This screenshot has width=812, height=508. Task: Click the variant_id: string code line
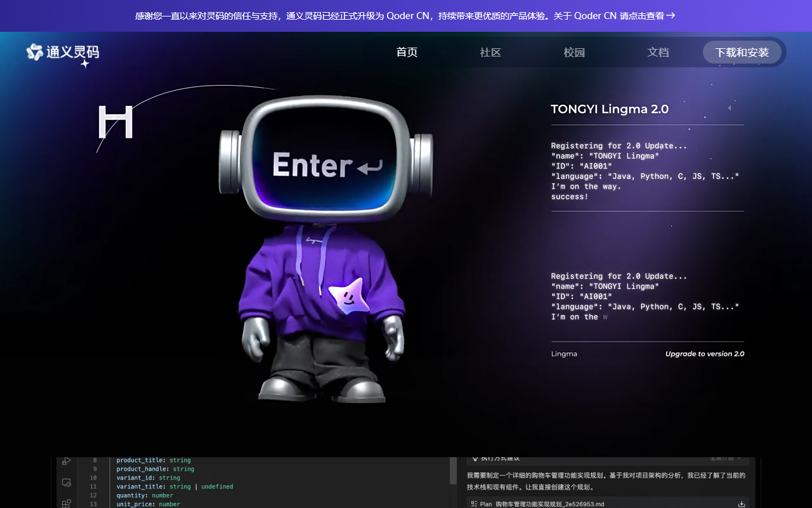pyautogui.click(x=148, y=478)
